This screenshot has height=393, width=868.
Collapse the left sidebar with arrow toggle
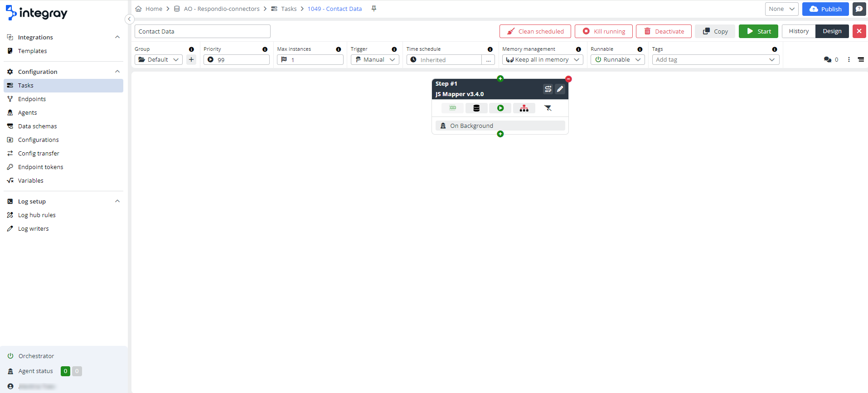[x=129, y=19]
